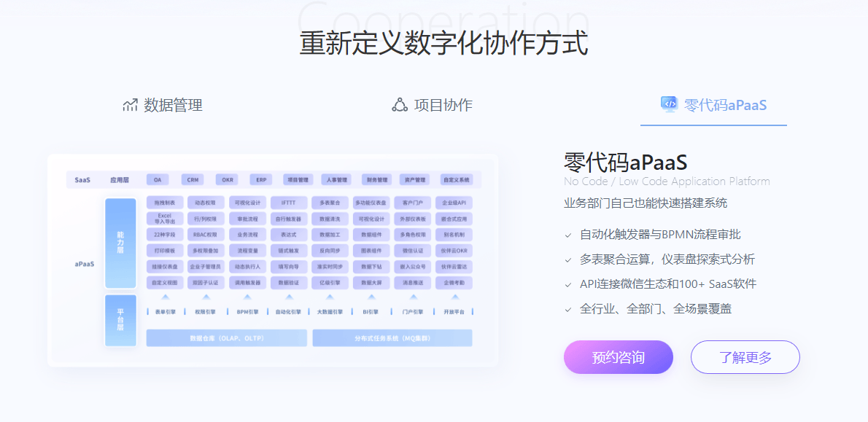Click the CRM tag in 应用层 row
The height and width of the screenshot is (422, 868).
(x=193, y=179)
